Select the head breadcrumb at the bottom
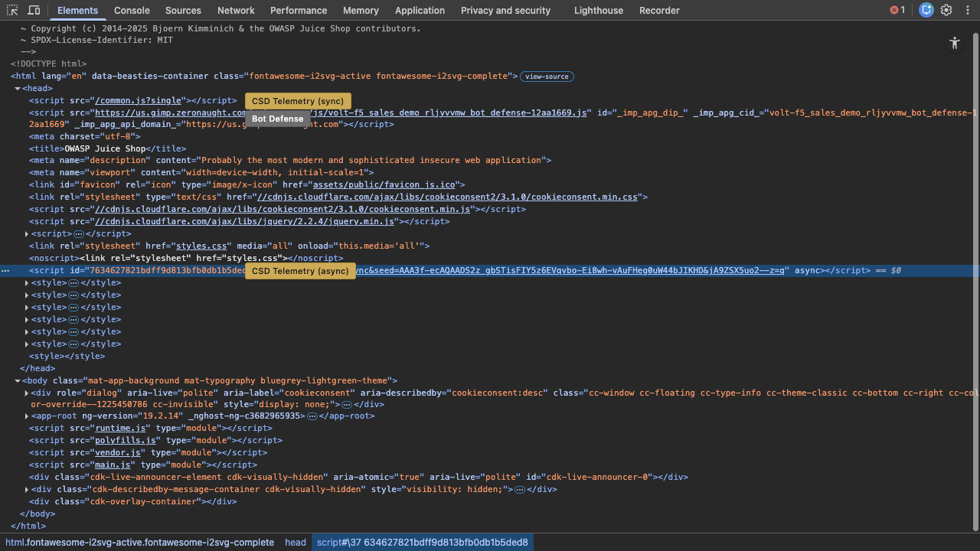980x551 pixels. click(x=296, y=542)
